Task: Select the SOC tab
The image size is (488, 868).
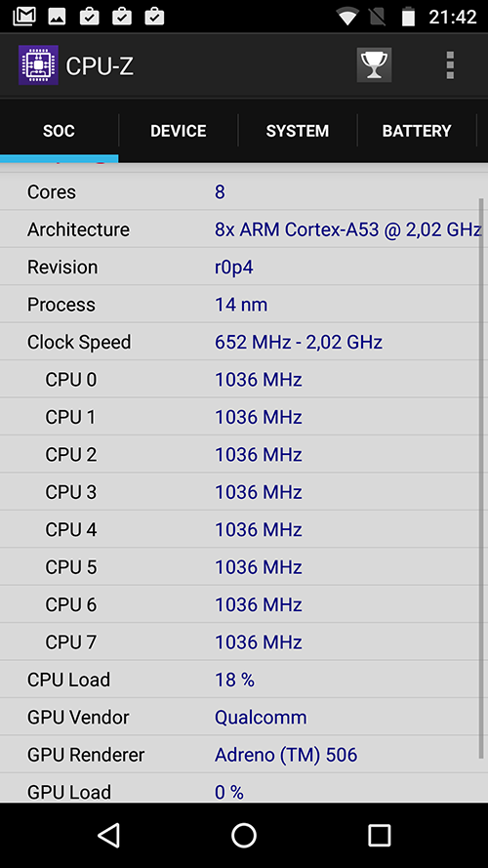Action: [x=59, y=131]
